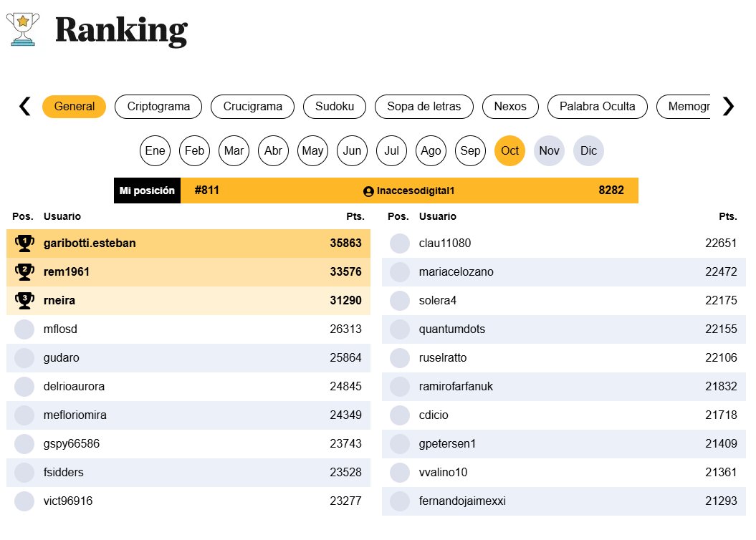Viewport: 756px width, 540px height.
Task: Click avatar circle of gpetersen1
Action: coord(400,443)
